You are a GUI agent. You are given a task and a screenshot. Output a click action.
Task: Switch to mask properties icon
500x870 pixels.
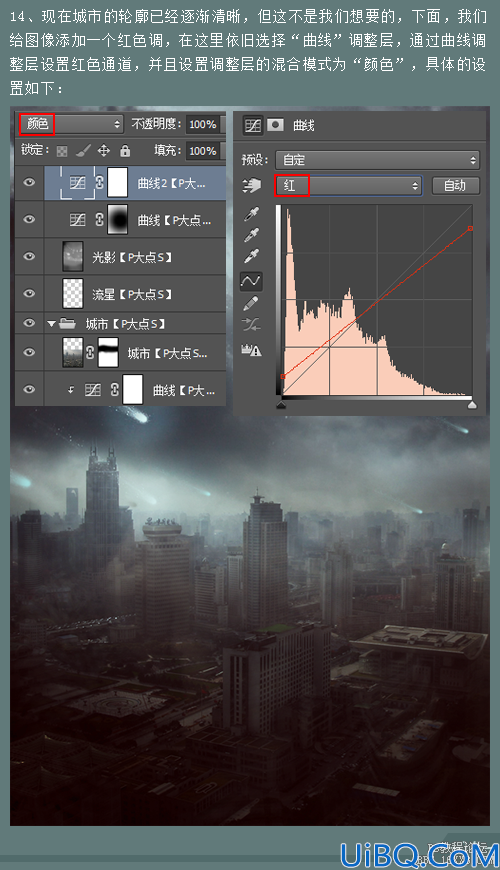coord(275,125)
